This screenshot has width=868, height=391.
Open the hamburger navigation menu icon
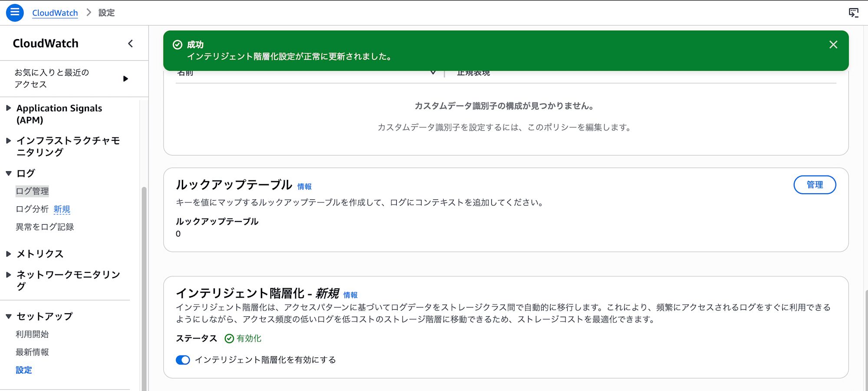click(x=15, y=13)
